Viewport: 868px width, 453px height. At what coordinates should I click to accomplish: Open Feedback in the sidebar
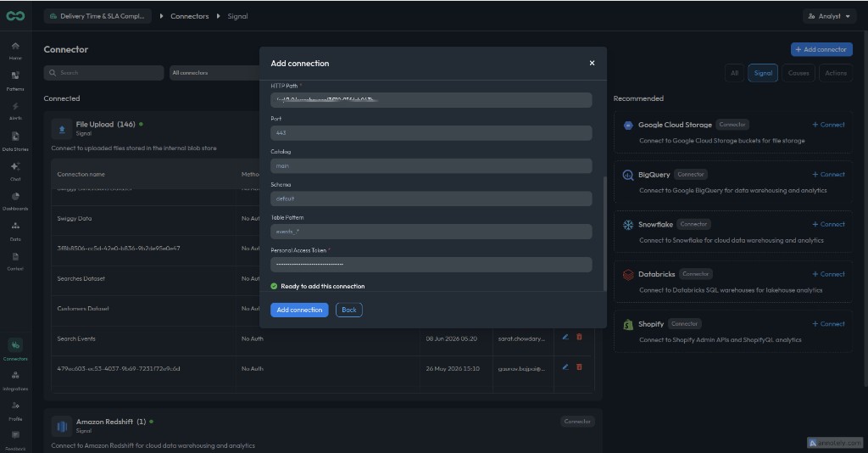[x=15, y=435]
